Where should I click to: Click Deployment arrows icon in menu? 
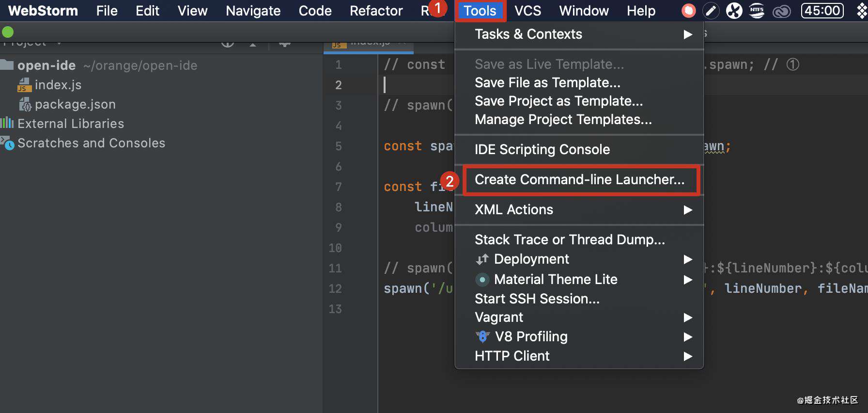pyautogui.click(x=482, y=259)
